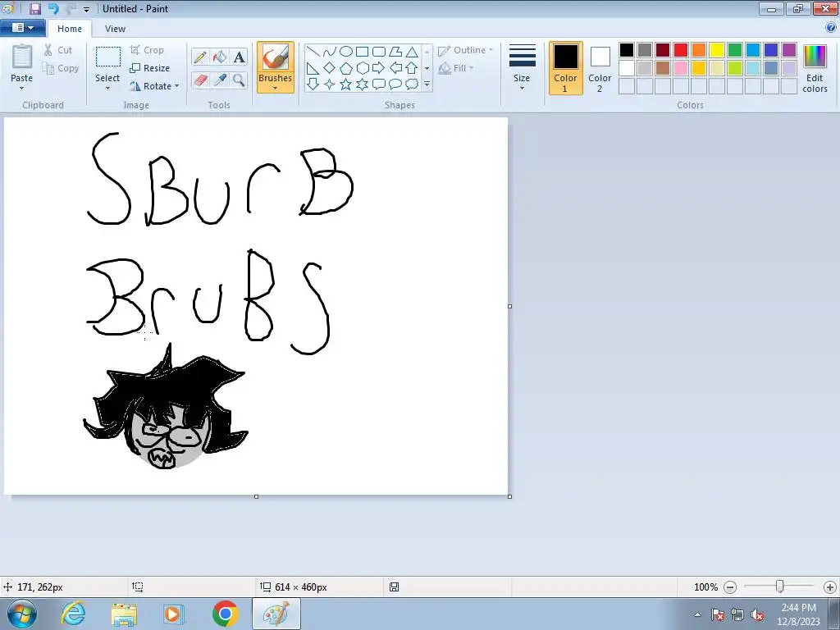Pick the purple color swatch
The height and width of the screenshot is (630, 840).
[x=789, y=50]
